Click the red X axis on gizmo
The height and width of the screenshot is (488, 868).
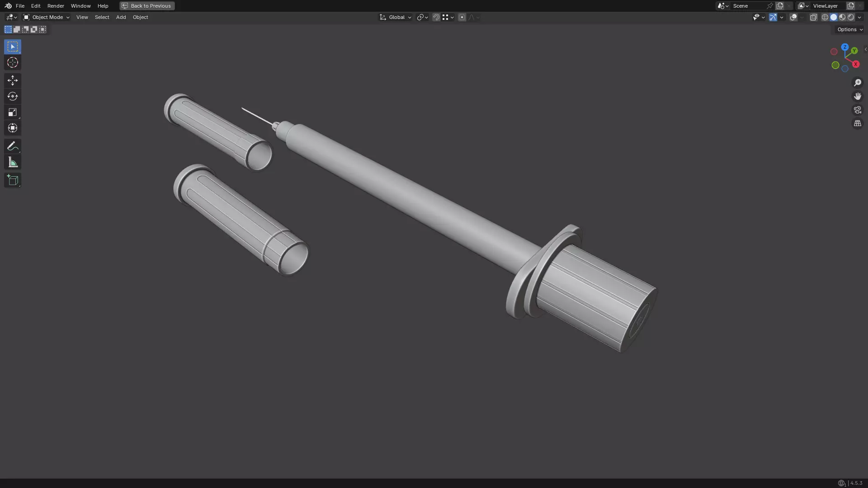[856, 64]
